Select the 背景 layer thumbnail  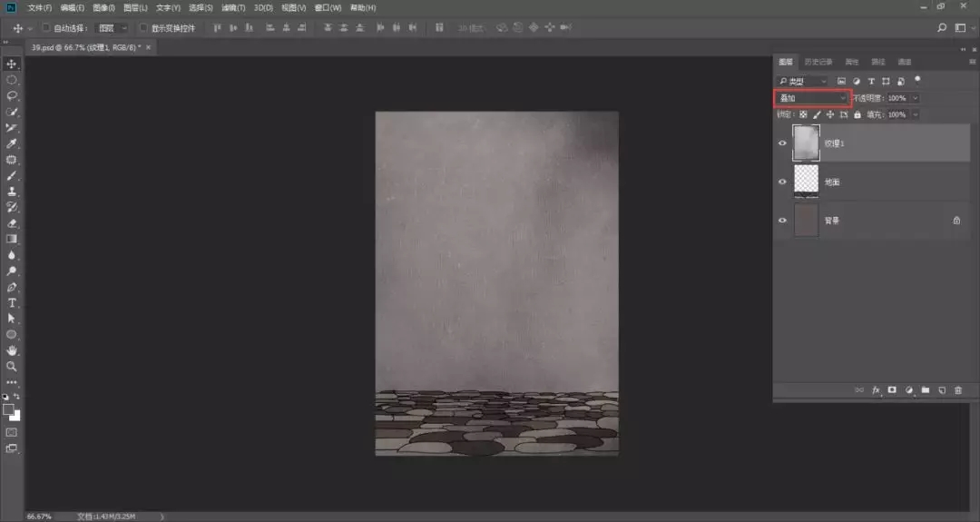tap(806, 220)
